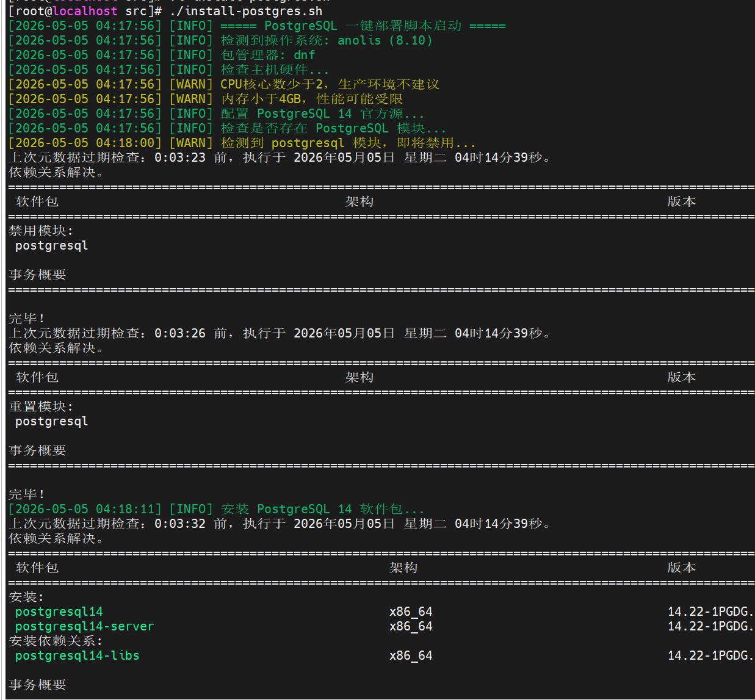Click the '软件包' header above 重置模块
This screenshot has height=700, width=755.
click(37, 377)
